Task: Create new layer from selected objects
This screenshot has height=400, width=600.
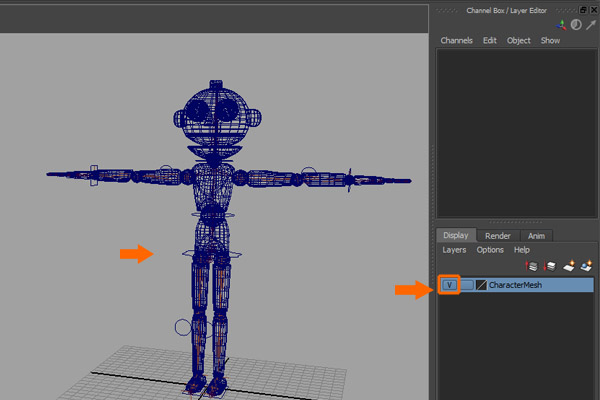Action: [585, 266]
